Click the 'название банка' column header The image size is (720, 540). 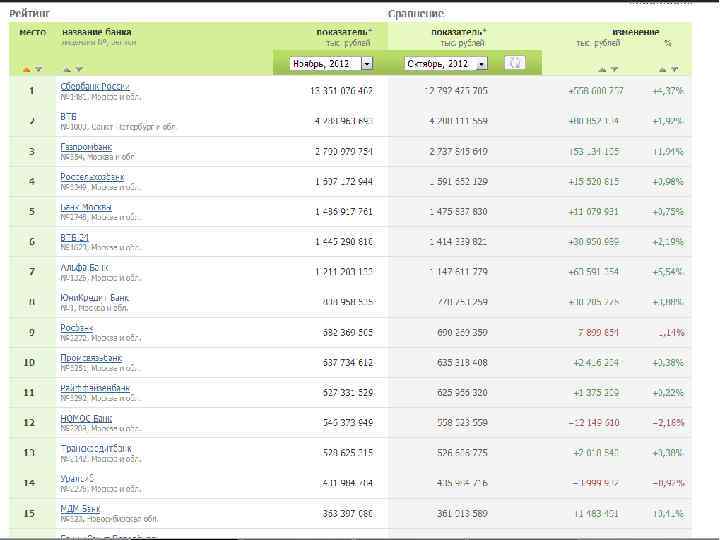coord(97,32)
